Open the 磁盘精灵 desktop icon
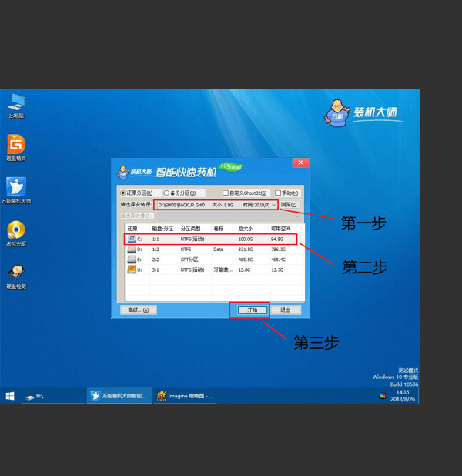This screenshot has width=462, height=476. pyautogui.click(x=16, y=145)
